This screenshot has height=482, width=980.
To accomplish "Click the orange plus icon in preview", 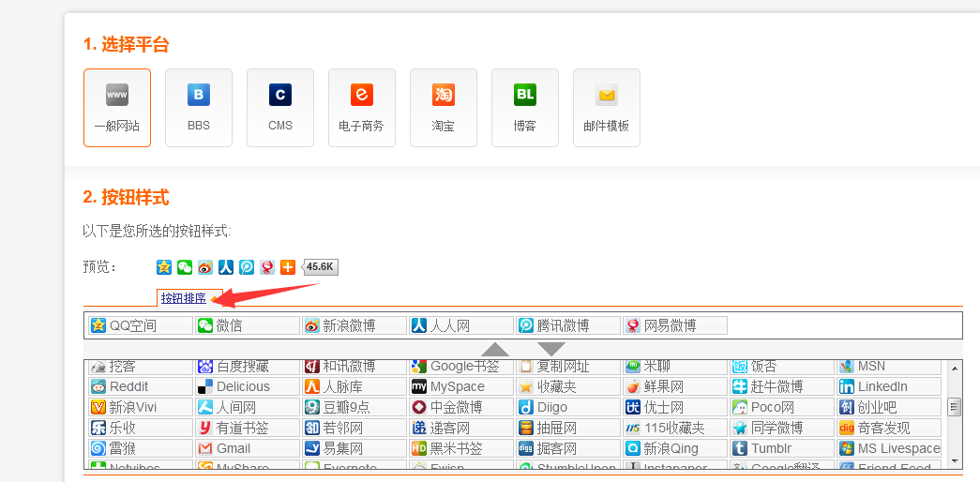I will (288, 267).
